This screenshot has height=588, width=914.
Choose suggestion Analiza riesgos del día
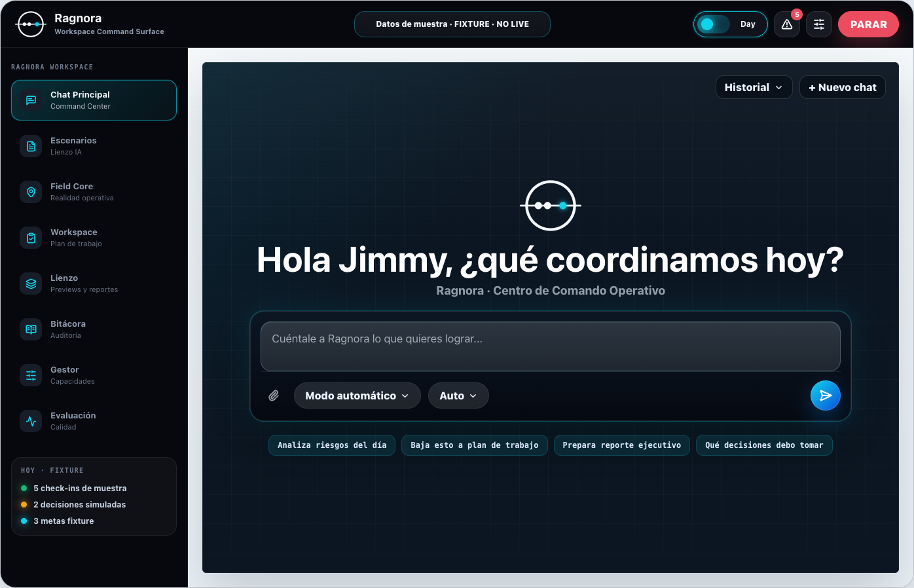(332, 445)
